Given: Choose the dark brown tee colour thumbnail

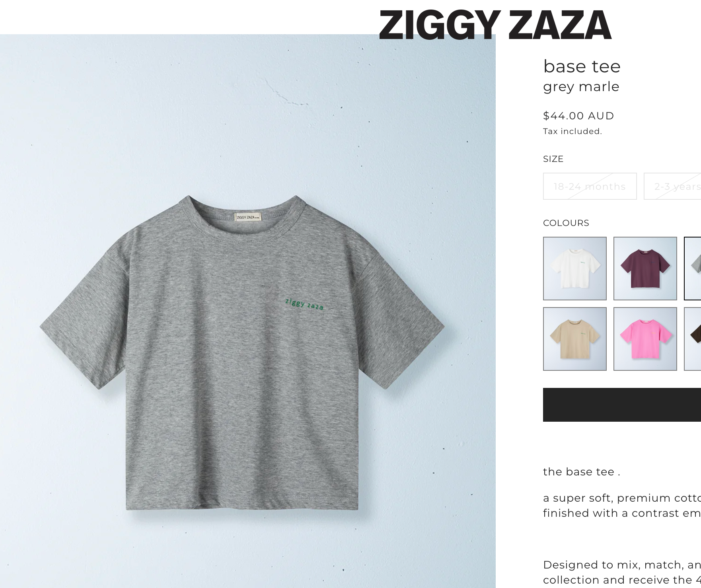Looking at the screenshot, I should (x=693, y=339).
